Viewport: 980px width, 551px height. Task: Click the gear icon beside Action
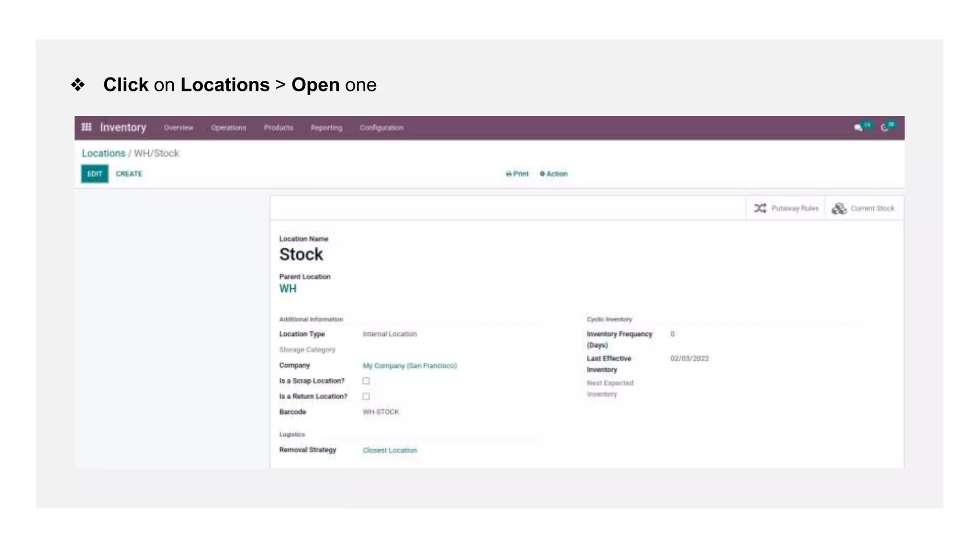coord(542,174)
